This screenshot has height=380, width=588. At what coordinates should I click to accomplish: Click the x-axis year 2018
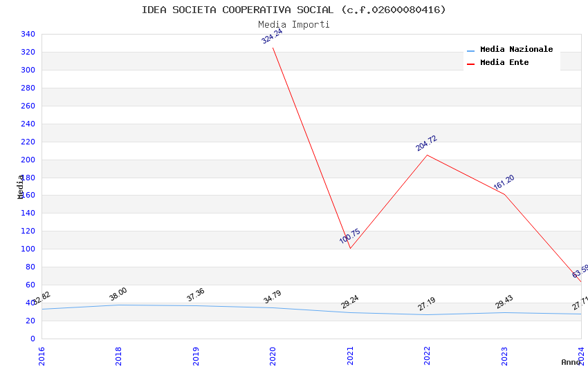click(x=118, y=356)
